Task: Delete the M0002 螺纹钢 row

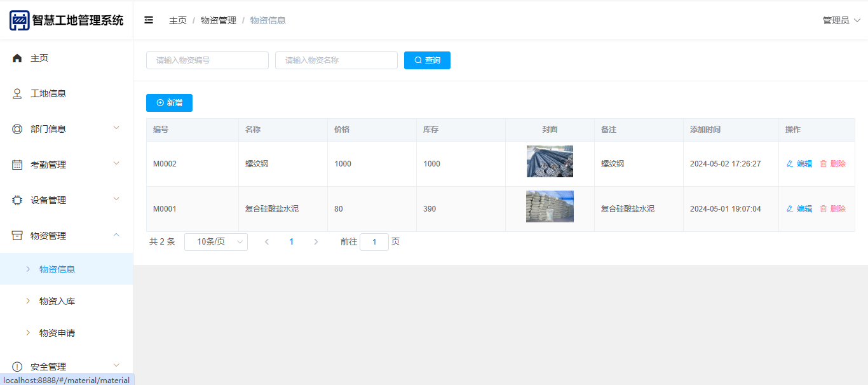Action: 832,164
